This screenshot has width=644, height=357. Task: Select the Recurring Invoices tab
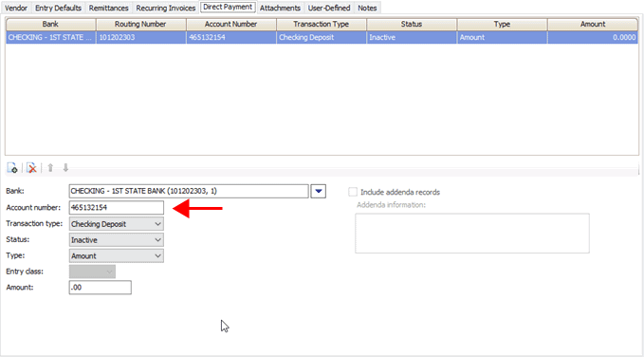click(x=166, y=8)
